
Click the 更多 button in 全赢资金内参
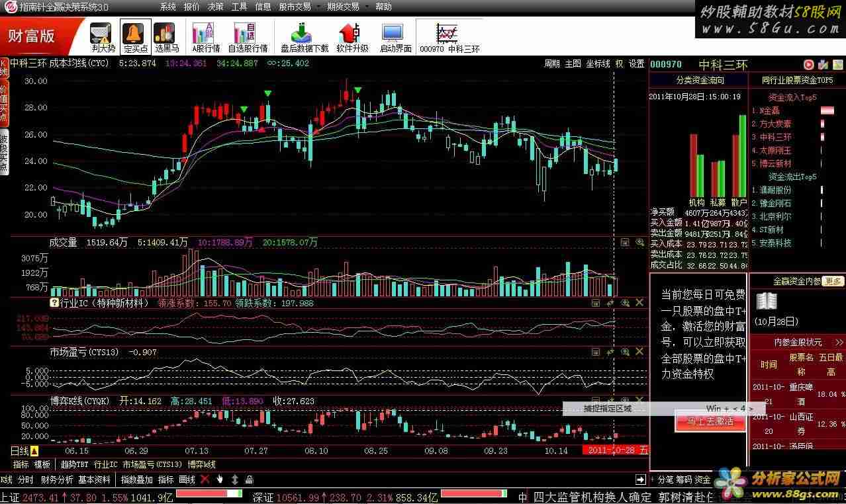click(x=834, y=281)
